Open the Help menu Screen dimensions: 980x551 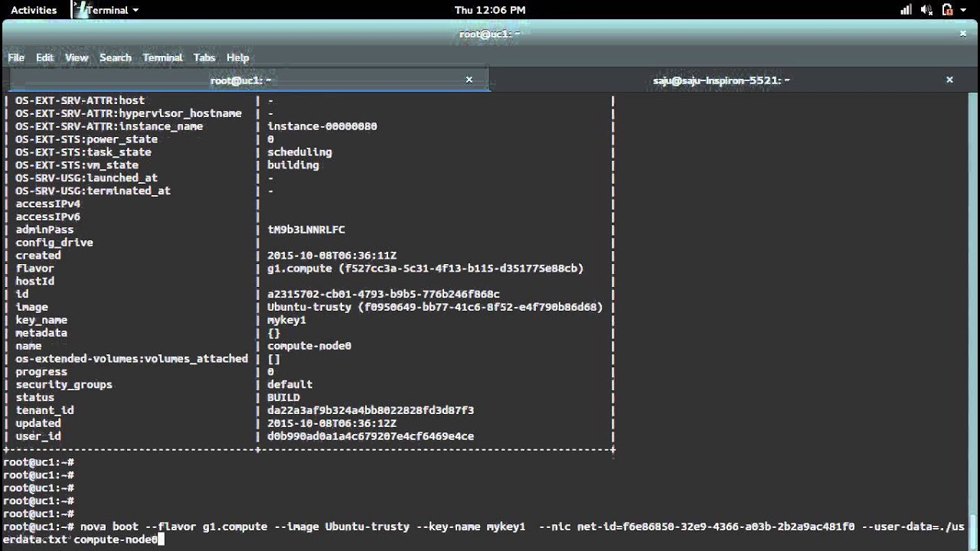click(x=237, y=57)
